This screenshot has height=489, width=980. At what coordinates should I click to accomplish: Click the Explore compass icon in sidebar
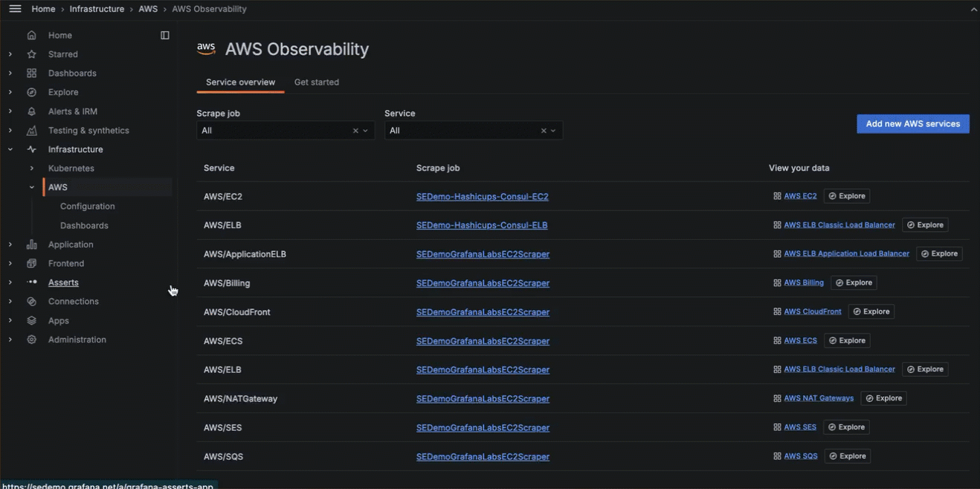[31, 92]
